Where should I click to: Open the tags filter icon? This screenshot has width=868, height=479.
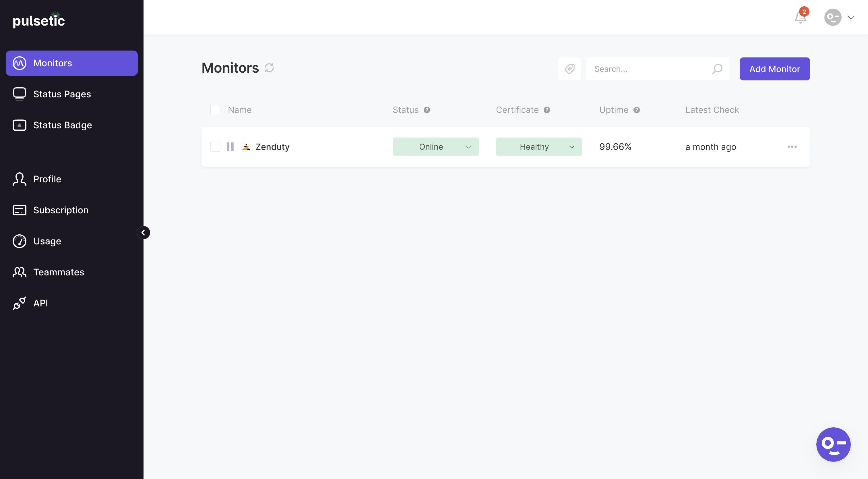[569, 69]
